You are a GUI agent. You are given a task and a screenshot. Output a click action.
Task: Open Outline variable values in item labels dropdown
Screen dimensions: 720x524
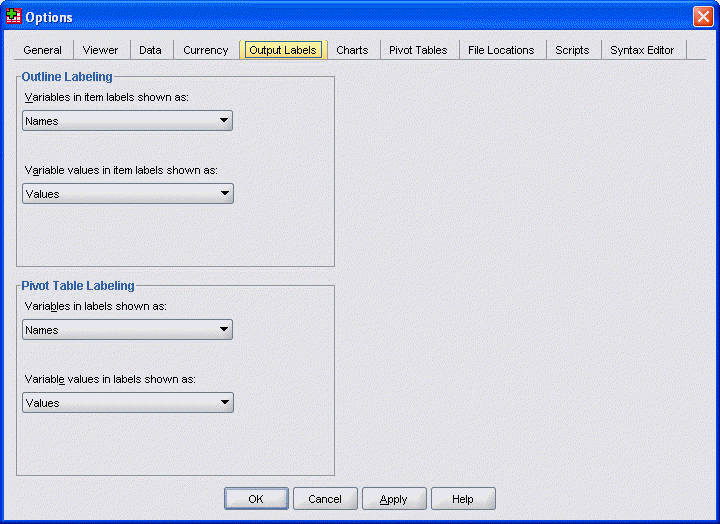click(x=128, y=194)
